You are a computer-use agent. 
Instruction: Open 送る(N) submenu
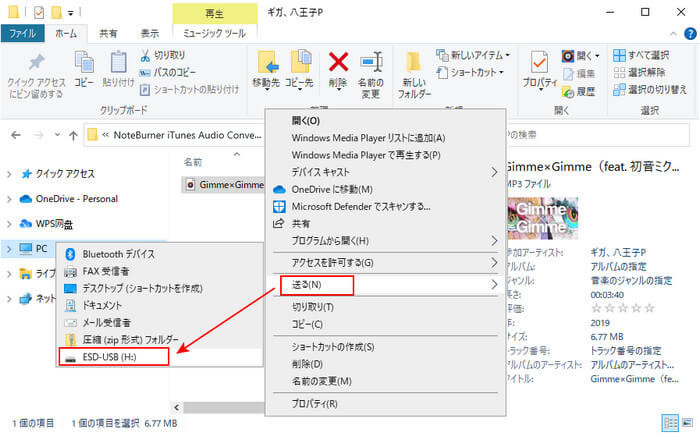coord(386,284)
